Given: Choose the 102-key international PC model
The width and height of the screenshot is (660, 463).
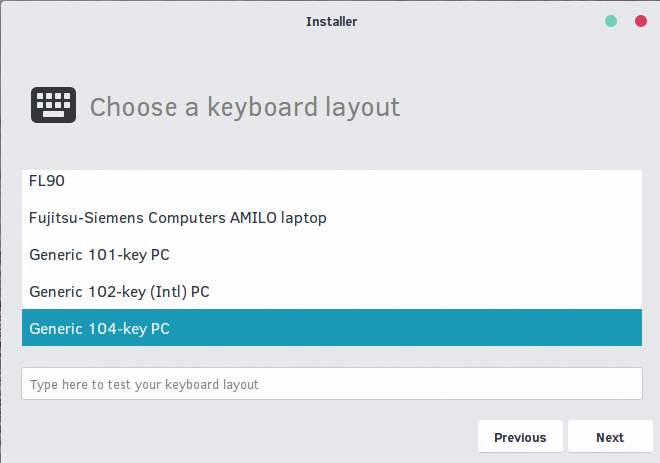Looking at the screenshot, I should [x=332, y=292].
